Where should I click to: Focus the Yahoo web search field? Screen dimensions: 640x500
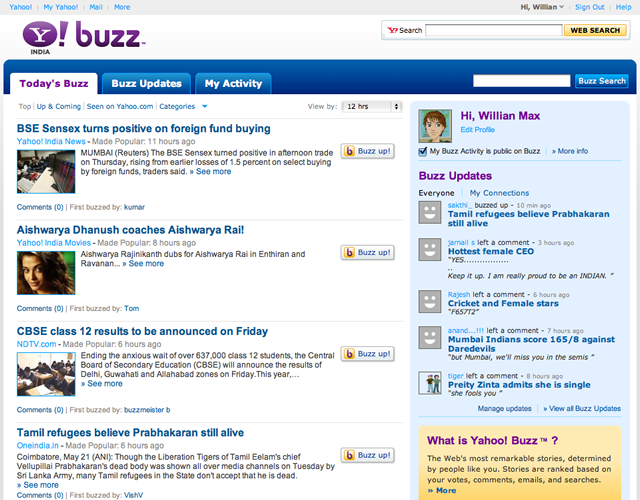(x=493, y=30)
